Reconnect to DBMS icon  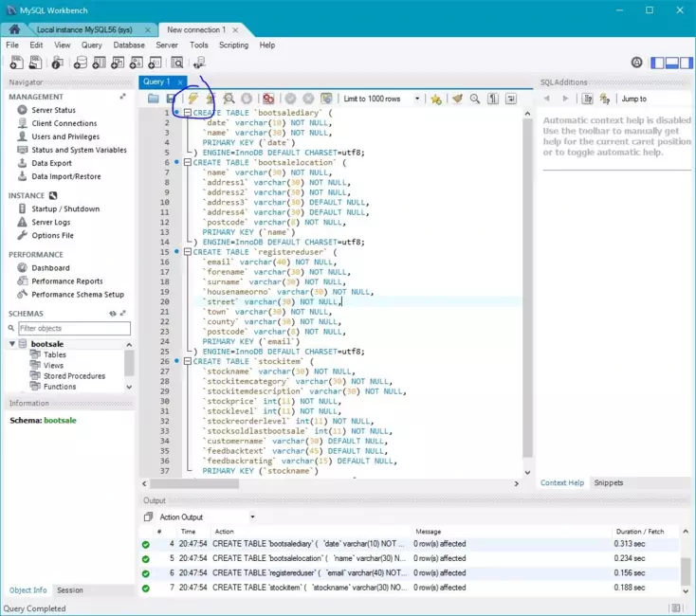pos(199,63)
